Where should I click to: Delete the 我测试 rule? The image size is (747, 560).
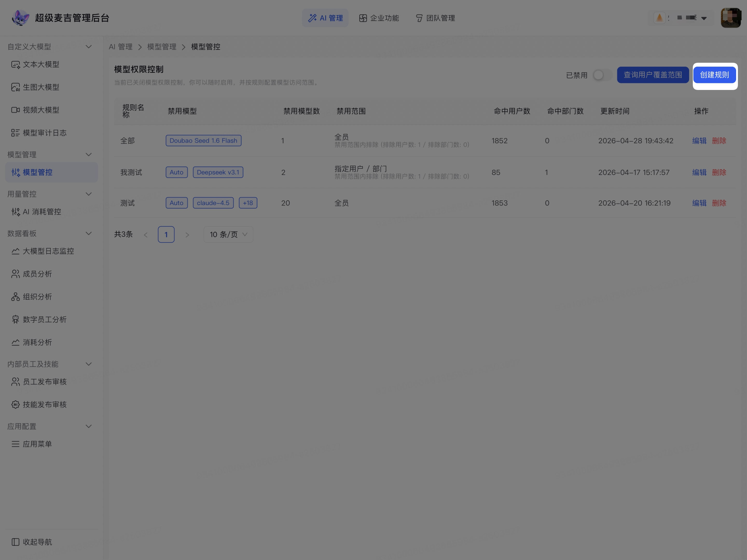(x=719, y=172)
